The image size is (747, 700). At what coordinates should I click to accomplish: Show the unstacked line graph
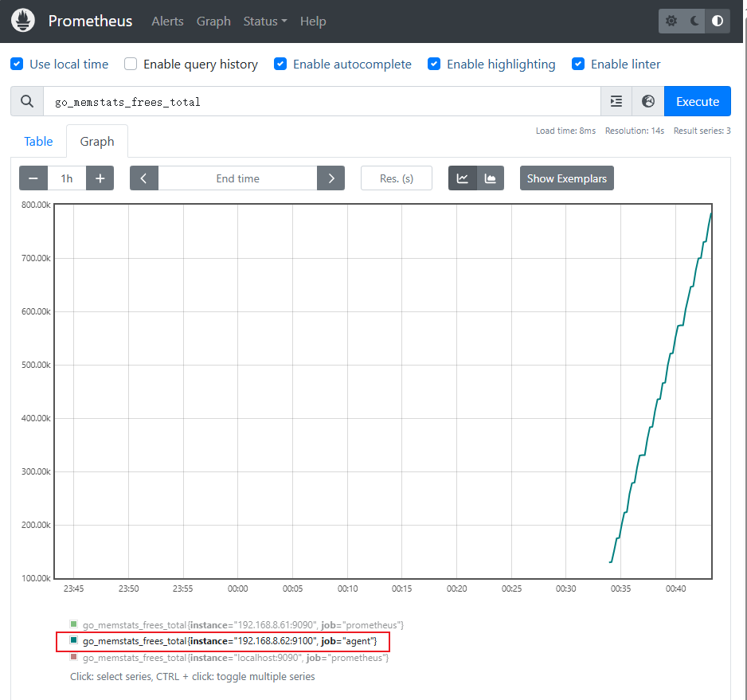click(x=463, y=178)
